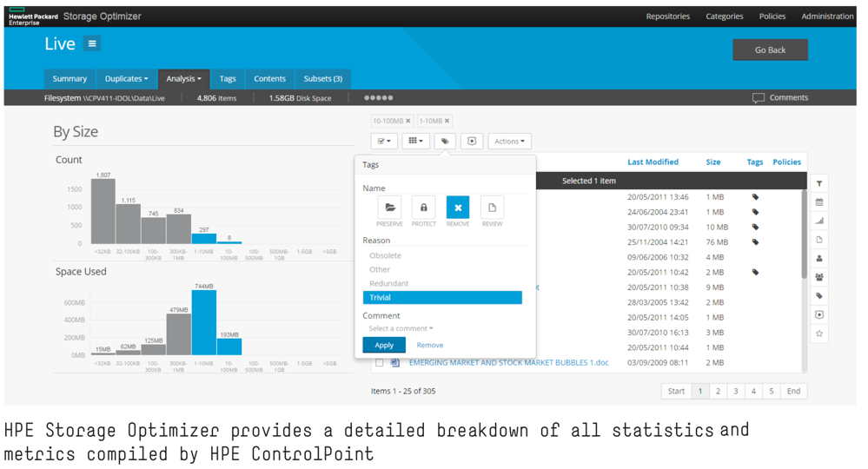868x469 pixels.
Task: Click the 744MB space used bar
Action: (x=203, y=322)
